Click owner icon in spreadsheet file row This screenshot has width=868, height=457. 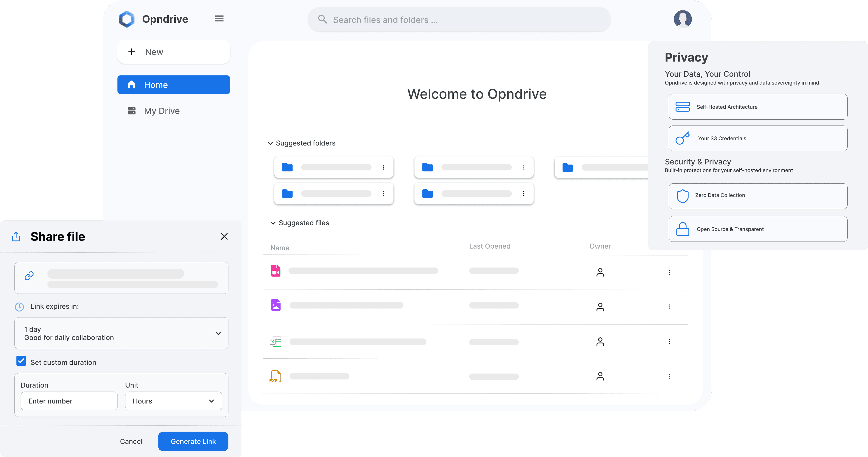click(600, 342)
